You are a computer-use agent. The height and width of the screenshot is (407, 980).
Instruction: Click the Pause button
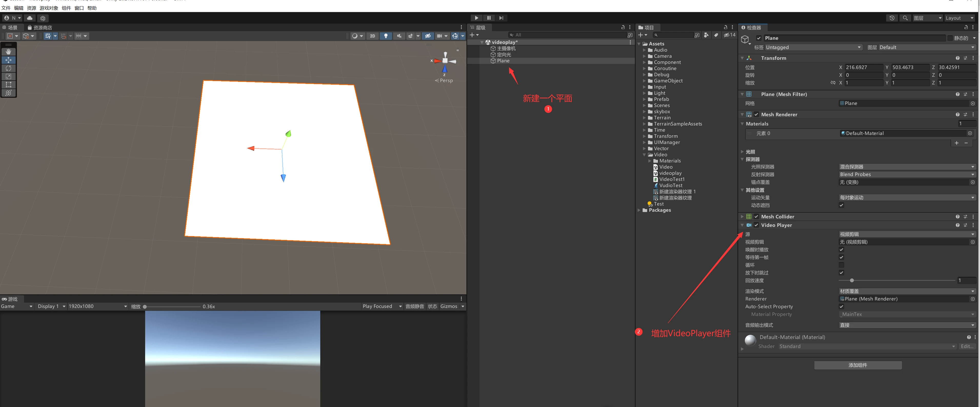[x=489, y=18]
